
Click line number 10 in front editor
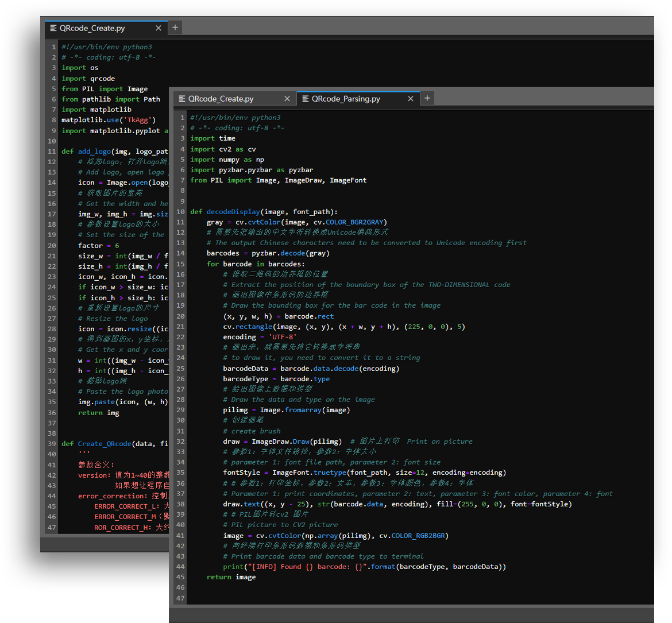click(180, 212)
